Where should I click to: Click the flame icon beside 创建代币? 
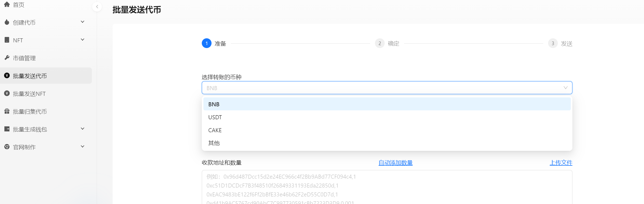[x=7, y=22]
